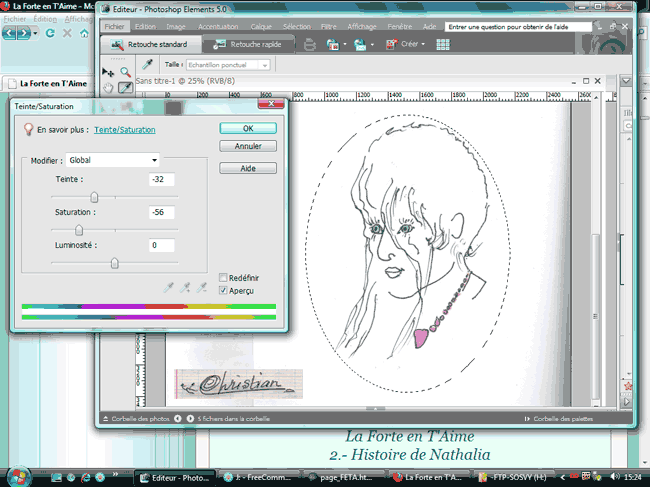Switch to Retouche rapide tab
650x487 pixels.
coord(248,44)
